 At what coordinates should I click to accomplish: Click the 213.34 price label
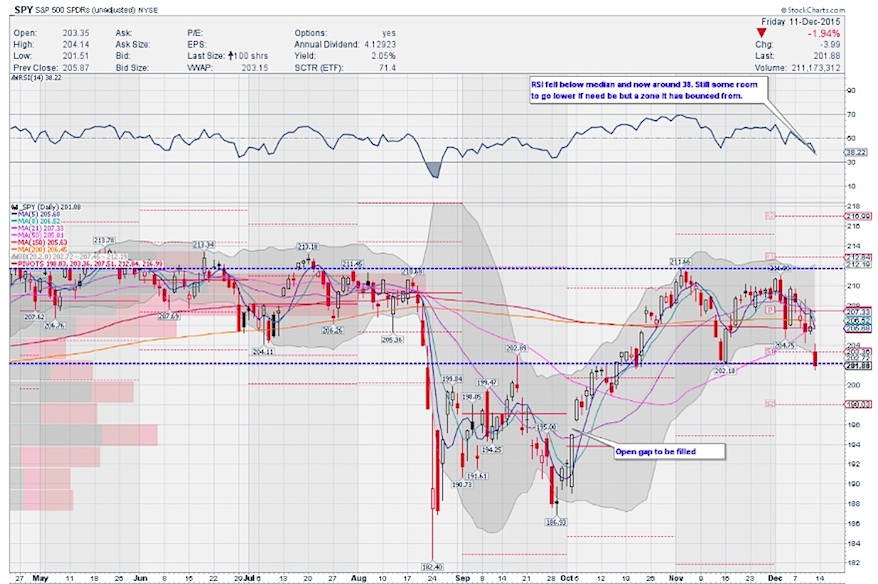coord(203,245)
